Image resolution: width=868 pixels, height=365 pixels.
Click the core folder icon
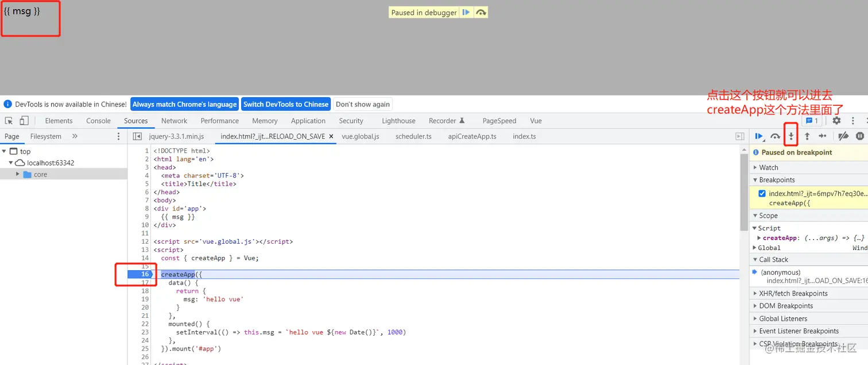[x=27, y=174]
